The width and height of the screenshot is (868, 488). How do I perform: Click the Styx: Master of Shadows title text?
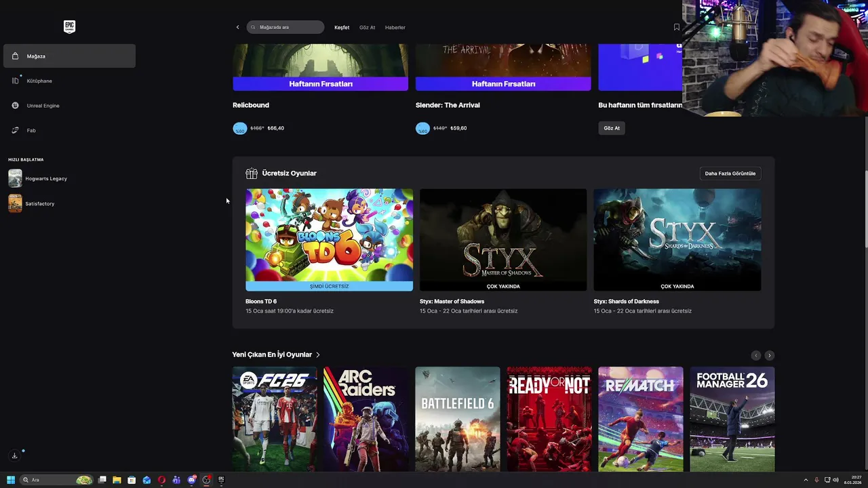(x=452, y=302)
